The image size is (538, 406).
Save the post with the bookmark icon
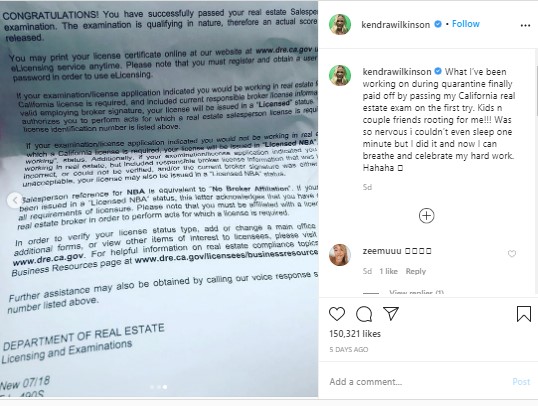[524, 314]
